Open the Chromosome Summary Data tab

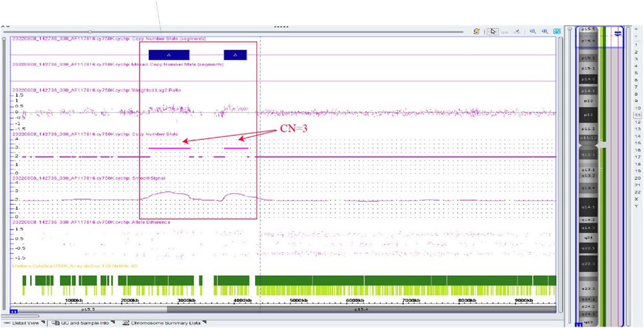click(x=164, y=323)
